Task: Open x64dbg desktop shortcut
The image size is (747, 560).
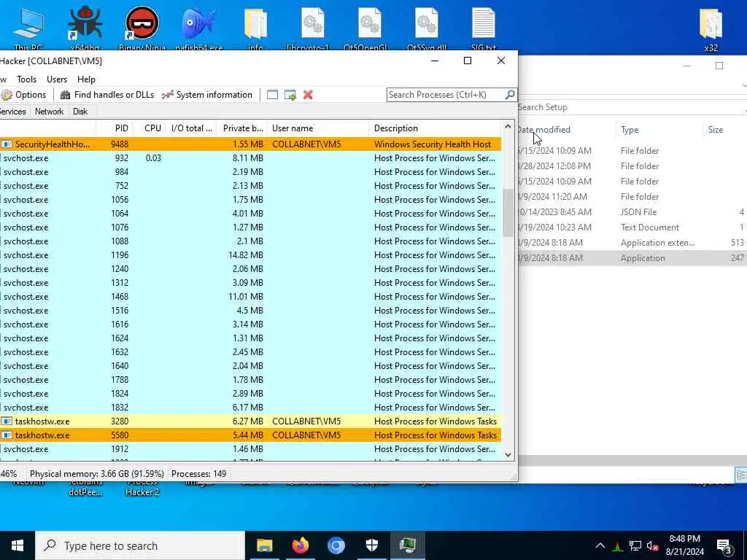Action: tap(85, 28)
